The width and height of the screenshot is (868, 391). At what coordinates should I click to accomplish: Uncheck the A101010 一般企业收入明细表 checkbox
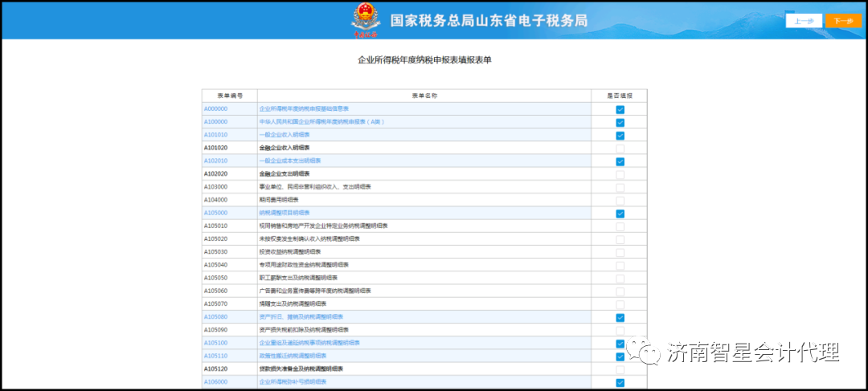(620, 136)
